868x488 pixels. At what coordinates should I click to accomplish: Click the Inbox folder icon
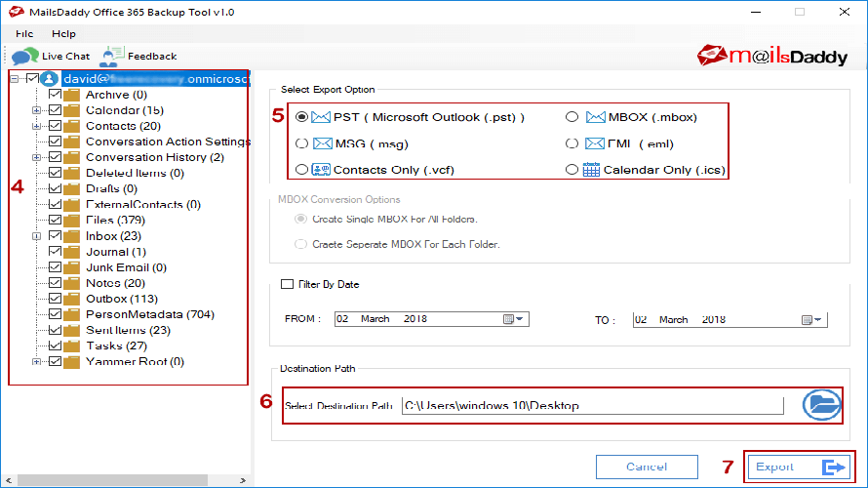[x=72, y=236]
